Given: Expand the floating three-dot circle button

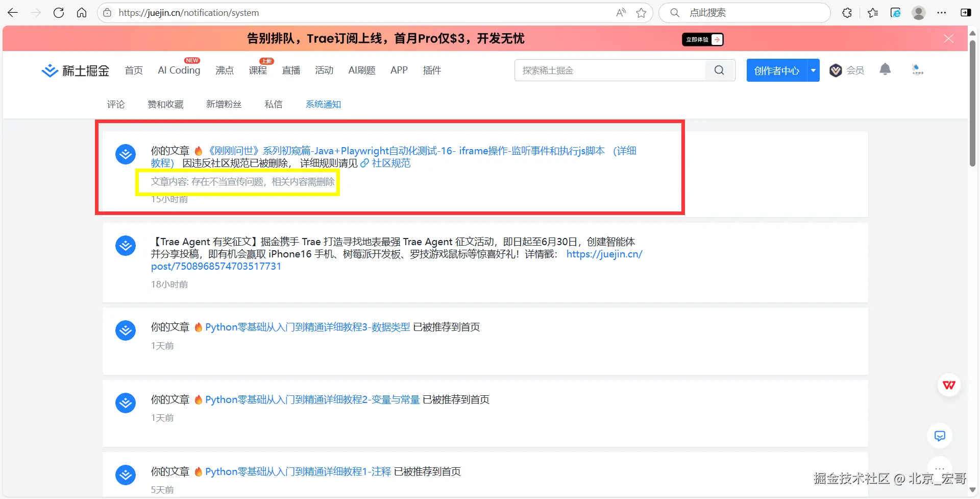Looking at the screenshot, I should pyautogui.click(x=940, y=467).
